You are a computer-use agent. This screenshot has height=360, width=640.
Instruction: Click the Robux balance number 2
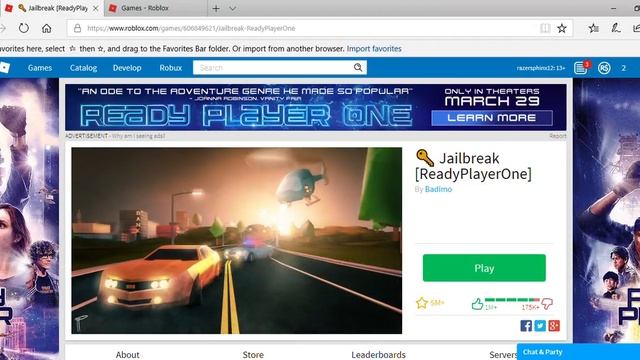pyautogui.click(x=624, y=68)
